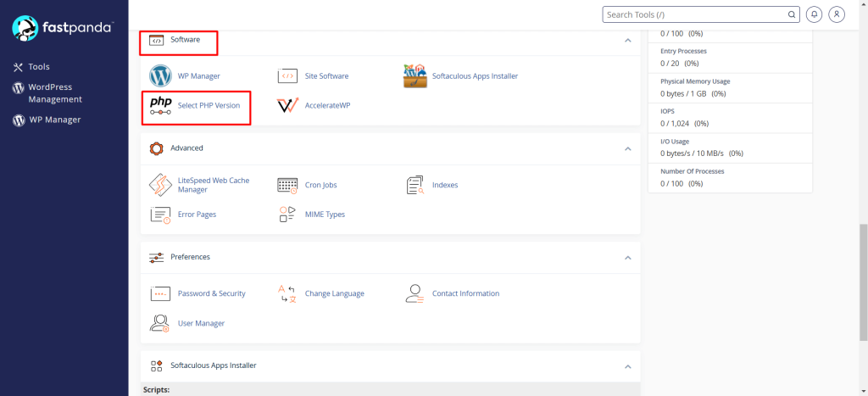Open WordPress Management in the sidebar
The image size is (868, 396).
click(x=55, y=93)
